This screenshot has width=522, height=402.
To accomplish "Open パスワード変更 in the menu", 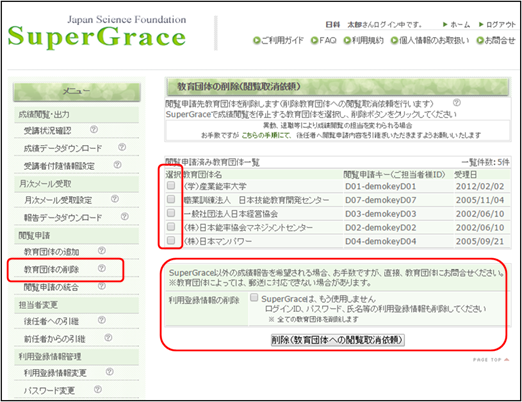I will tap(49, 390).
